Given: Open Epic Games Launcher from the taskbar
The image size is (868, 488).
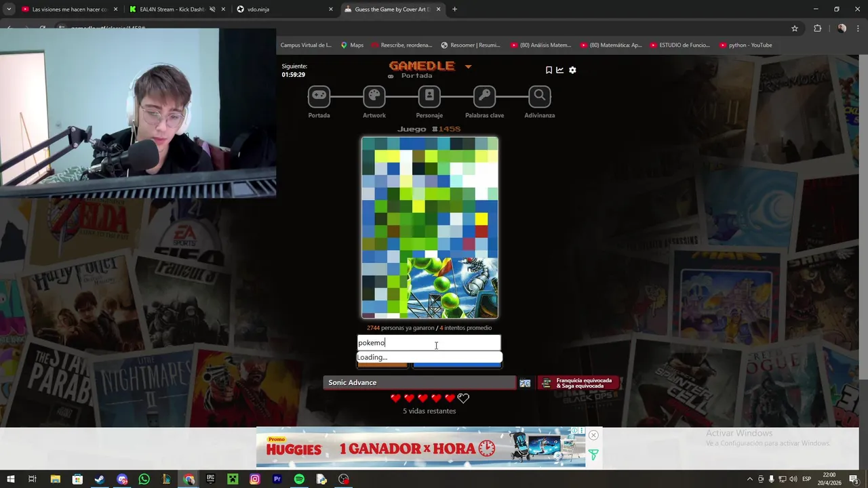Looking at the screenshot, I should 210,479.
